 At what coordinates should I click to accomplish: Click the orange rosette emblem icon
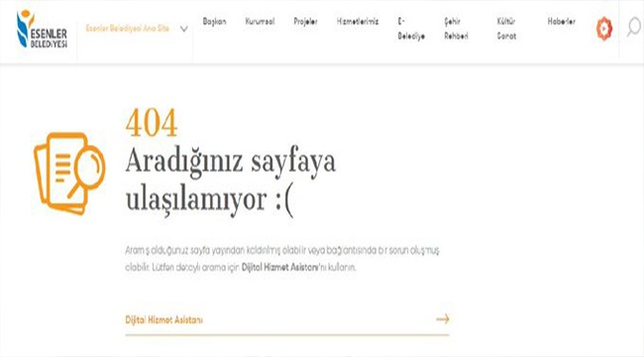point(604,29)
